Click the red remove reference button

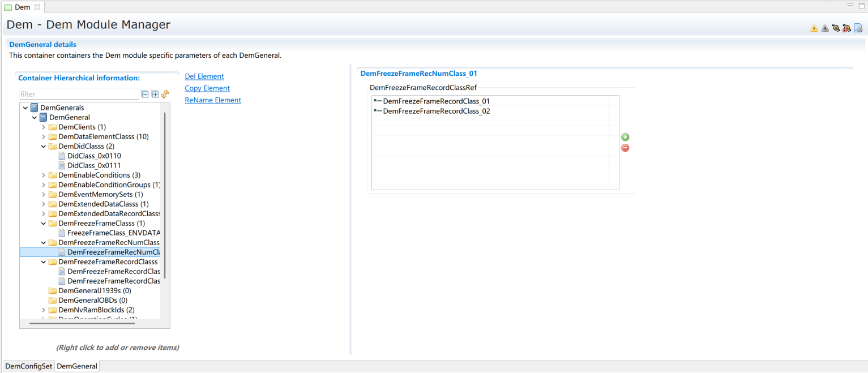point(625,148)
